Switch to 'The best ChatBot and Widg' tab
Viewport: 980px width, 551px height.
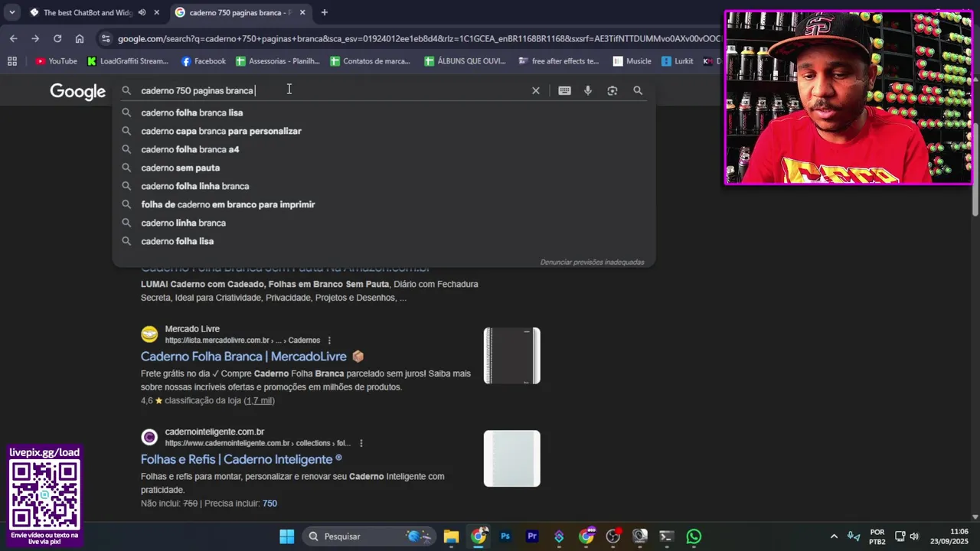point(88,12)
